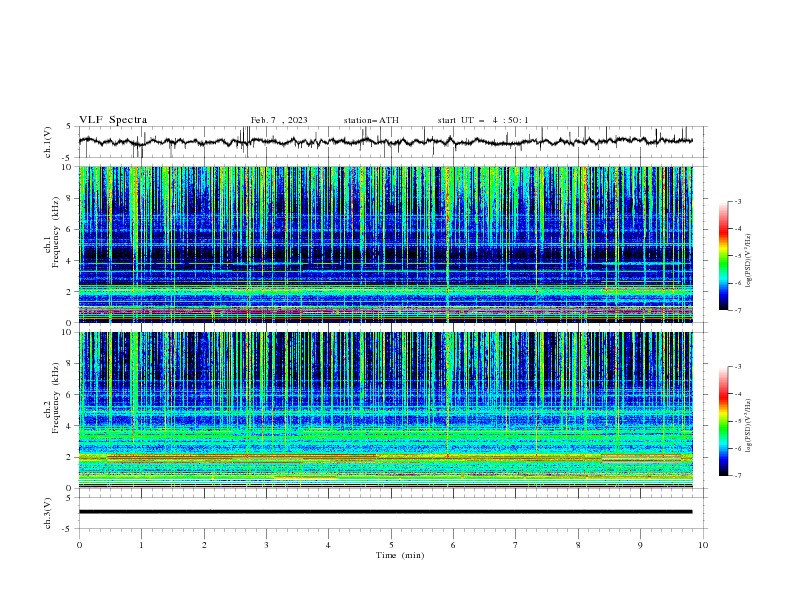The height and width of the screenshot is (612, 792).
Task: Click the color scale bar beside ch.2 spectrogram
Action: [724, 421]
